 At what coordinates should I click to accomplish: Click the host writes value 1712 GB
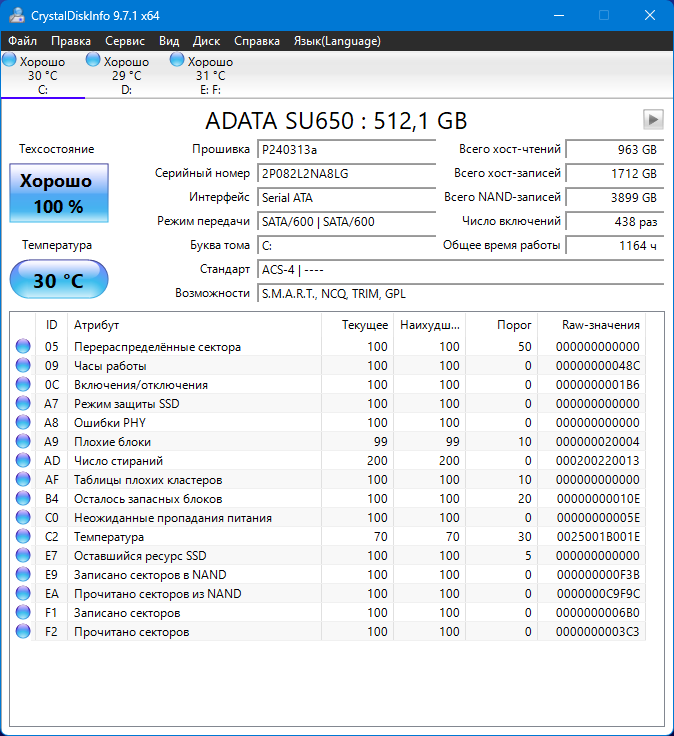(x=614, y=174)
